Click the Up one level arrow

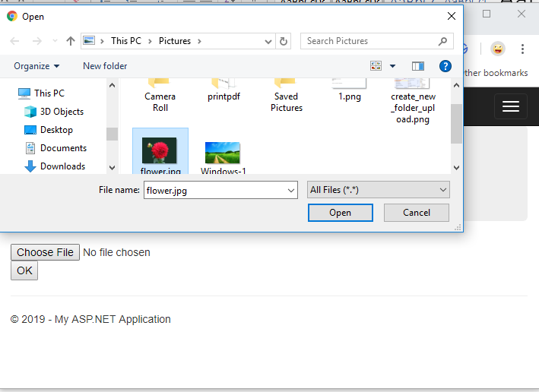click(71, 41)
